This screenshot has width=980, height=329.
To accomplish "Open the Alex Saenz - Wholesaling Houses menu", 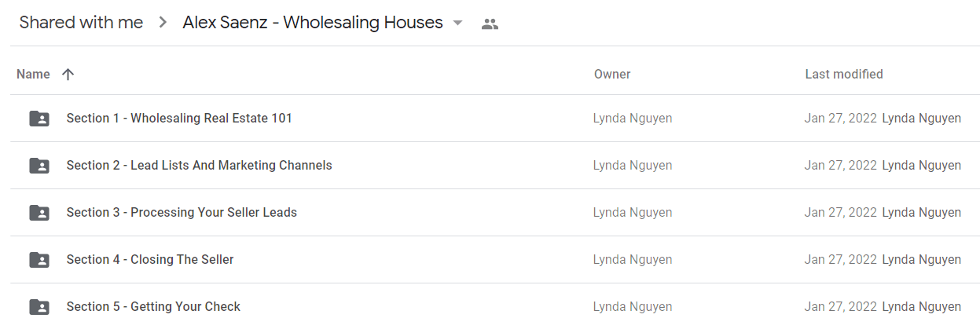I will pos(313,23).
